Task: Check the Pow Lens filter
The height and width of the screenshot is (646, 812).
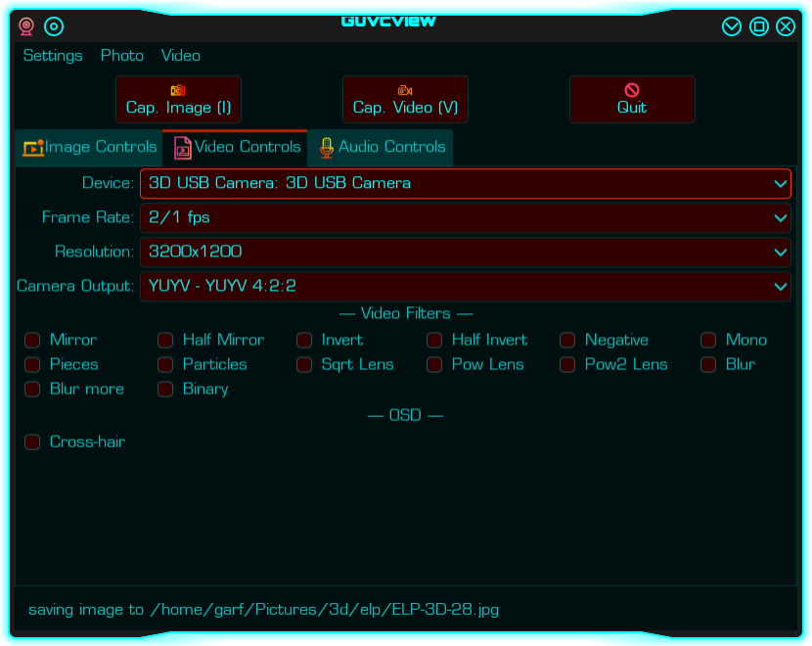Action: 434,365
